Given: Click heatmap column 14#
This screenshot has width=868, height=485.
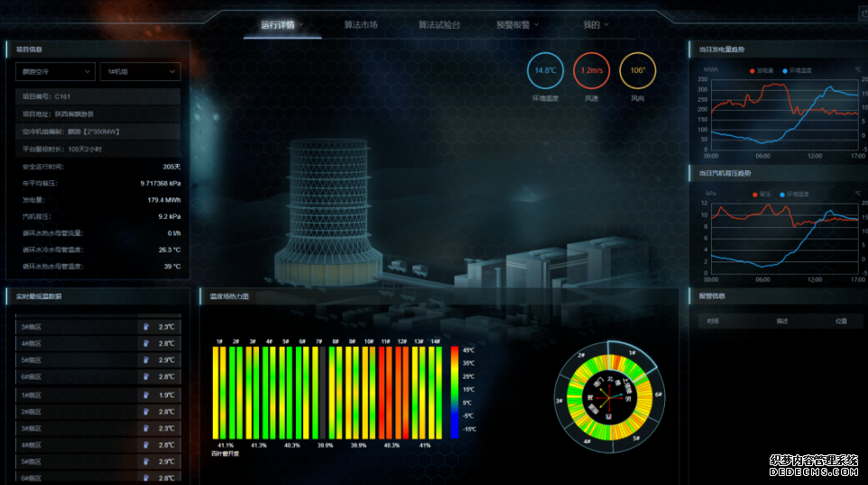Looking at the screenshot, I should pyautogui.click(x=436, y=393).
